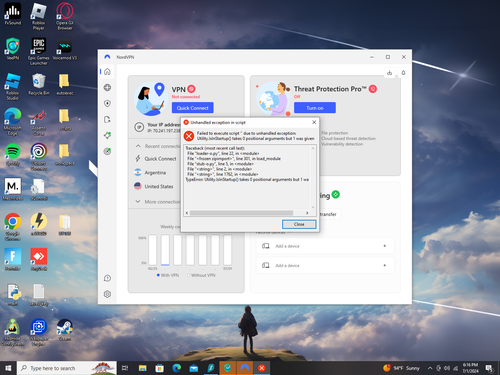Viewport: 500px width, 375px height.
Task: Open the settings gear in NordVPN sidebar
Action: 107,294
